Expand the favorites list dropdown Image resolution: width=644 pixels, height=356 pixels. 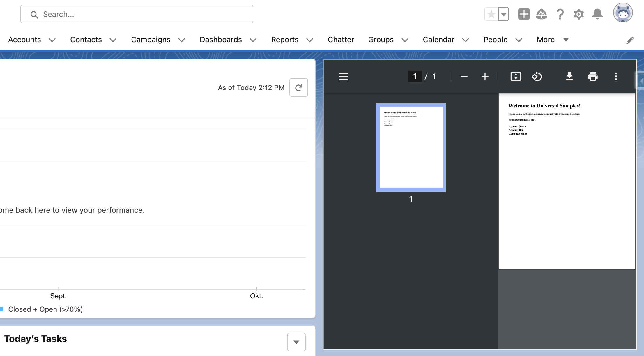pos(504,14)
